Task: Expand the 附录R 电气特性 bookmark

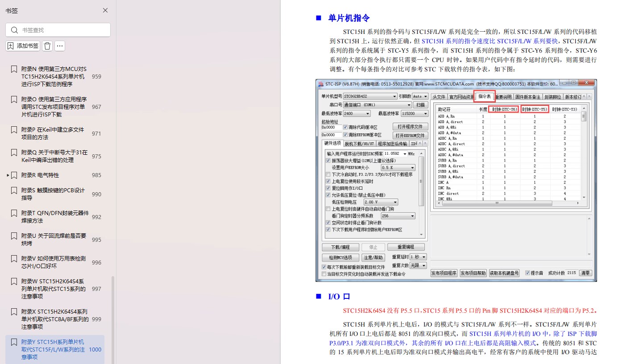Action: coord(8,175)
